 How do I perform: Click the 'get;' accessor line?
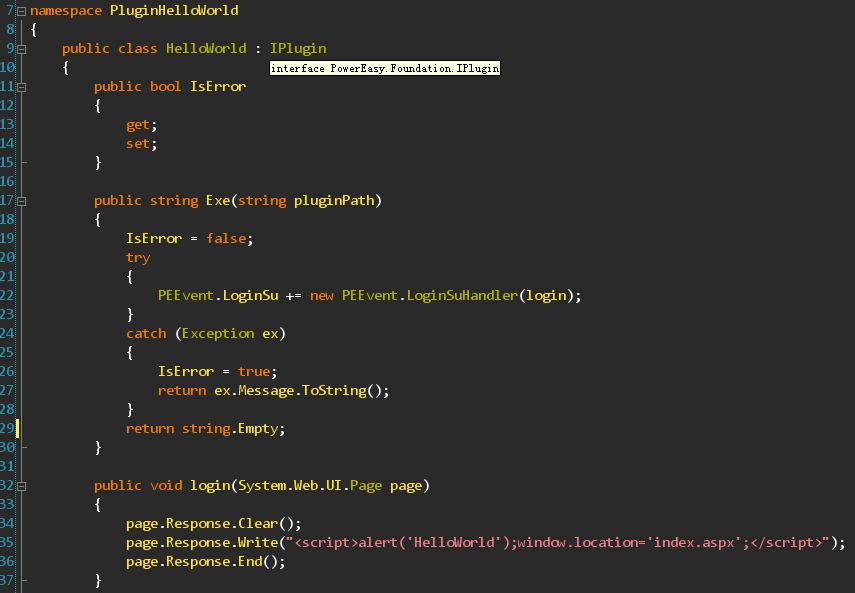pos(141,124)
